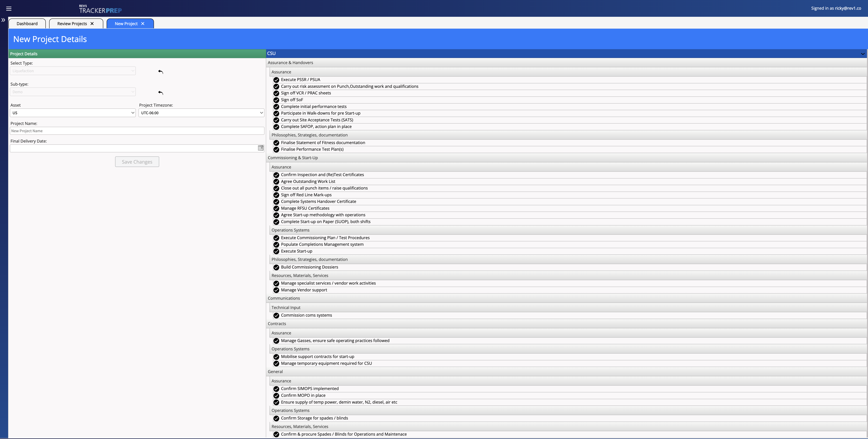
Task: Close the New Project tab
Action: tap(143, 24)
